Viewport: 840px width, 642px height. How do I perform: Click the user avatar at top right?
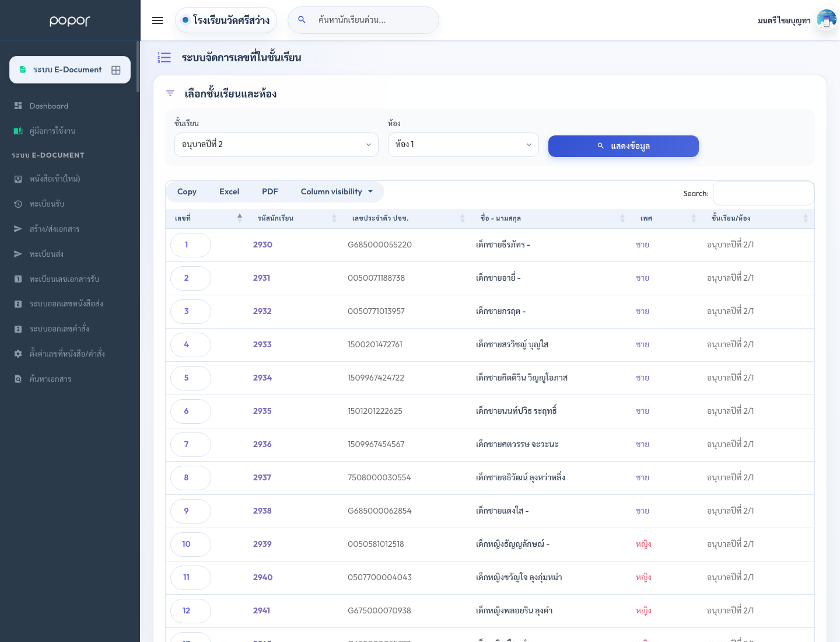[x=827, y=20]
